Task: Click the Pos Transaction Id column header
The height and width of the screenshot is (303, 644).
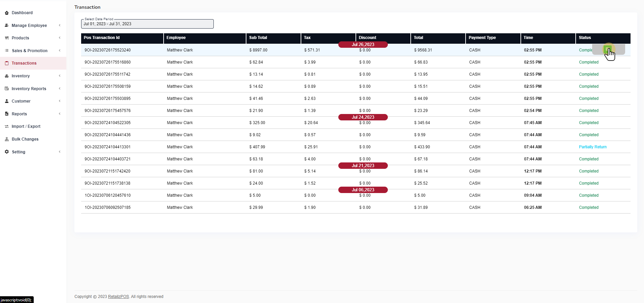Action: pyautogui.click(x=102, y=38)
